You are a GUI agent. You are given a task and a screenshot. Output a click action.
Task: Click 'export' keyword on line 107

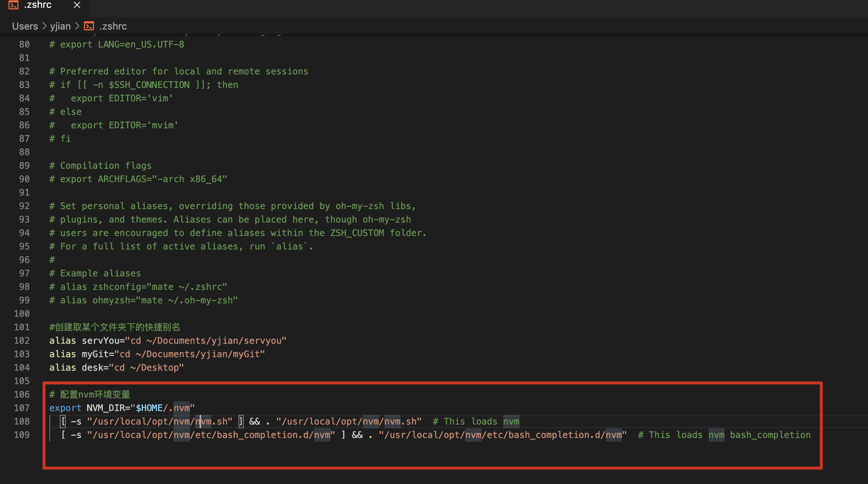[65, 408]
